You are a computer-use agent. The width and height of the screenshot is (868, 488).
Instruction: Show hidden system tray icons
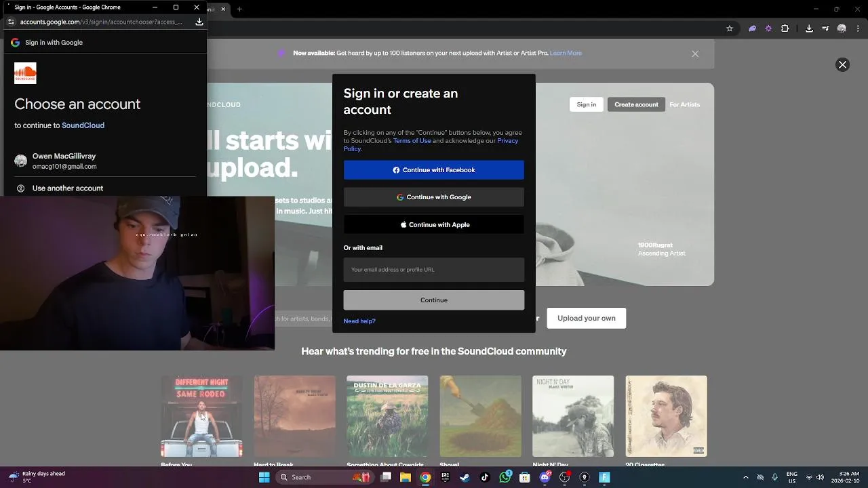(x=746, y=477)
